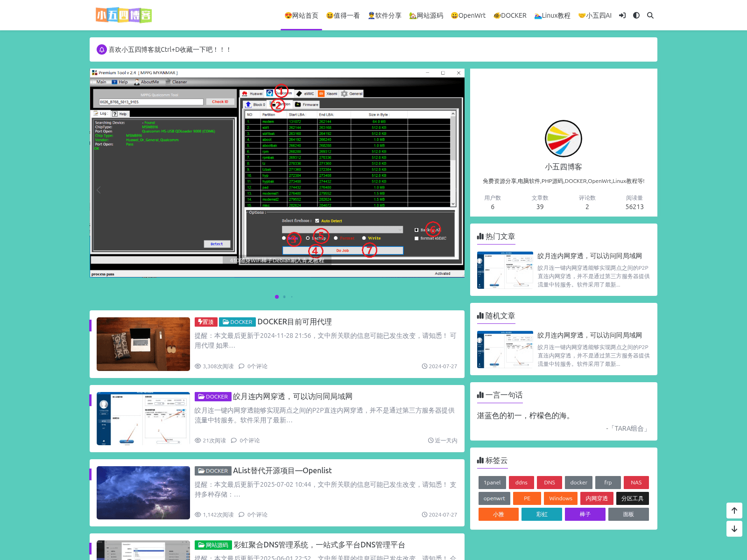Open search via the magnifier icon

pos(650,15)
